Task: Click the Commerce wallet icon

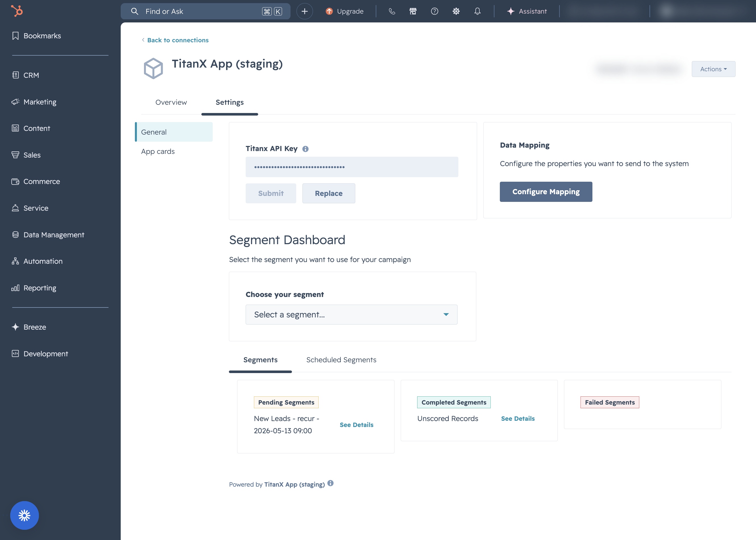Action: click(x=15, y=181)
